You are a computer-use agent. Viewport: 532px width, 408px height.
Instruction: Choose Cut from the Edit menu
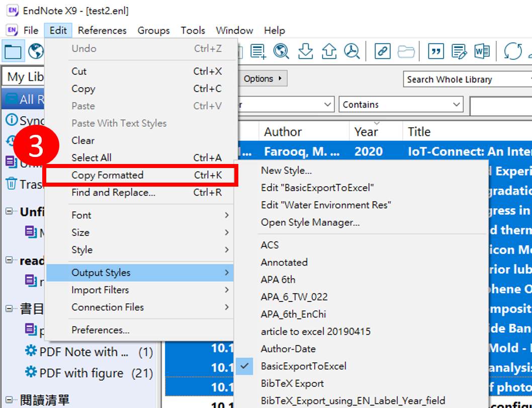click(140, 71)
